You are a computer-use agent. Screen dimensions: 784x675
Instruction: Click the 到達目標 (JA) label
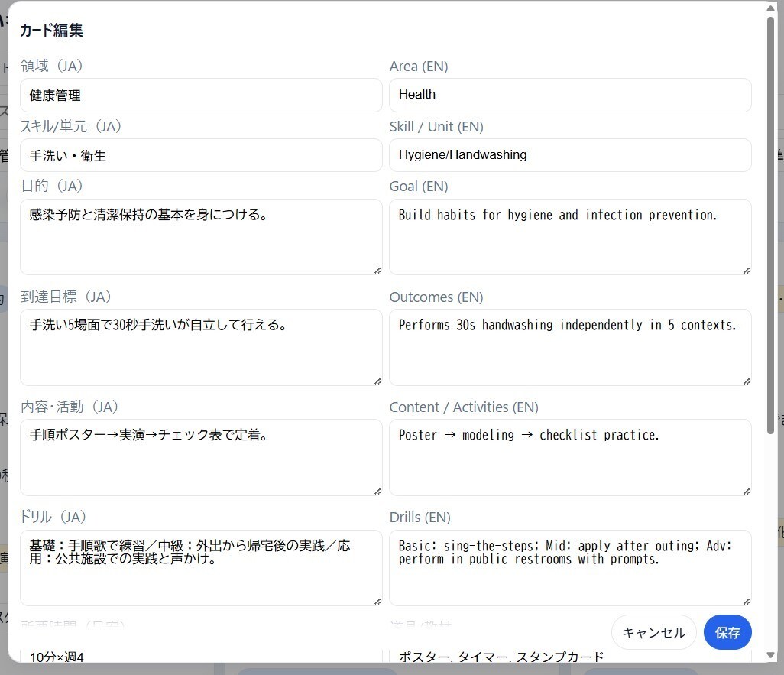[x=66, y=296]
